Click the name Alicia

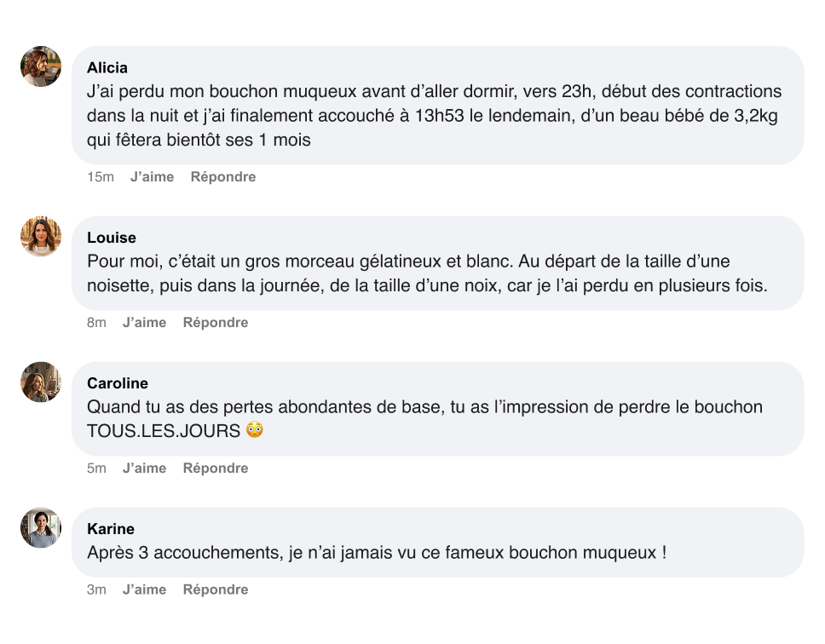[108, 67]
